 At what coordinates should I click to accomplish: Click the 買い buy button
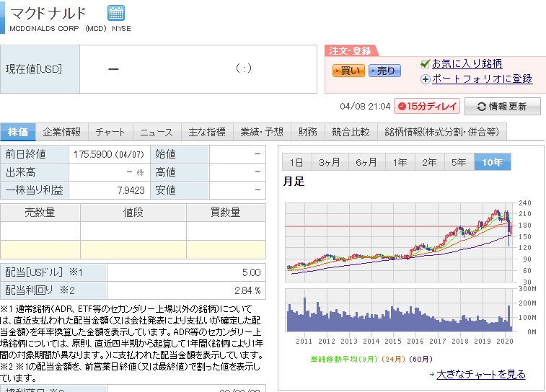[348, 71]
